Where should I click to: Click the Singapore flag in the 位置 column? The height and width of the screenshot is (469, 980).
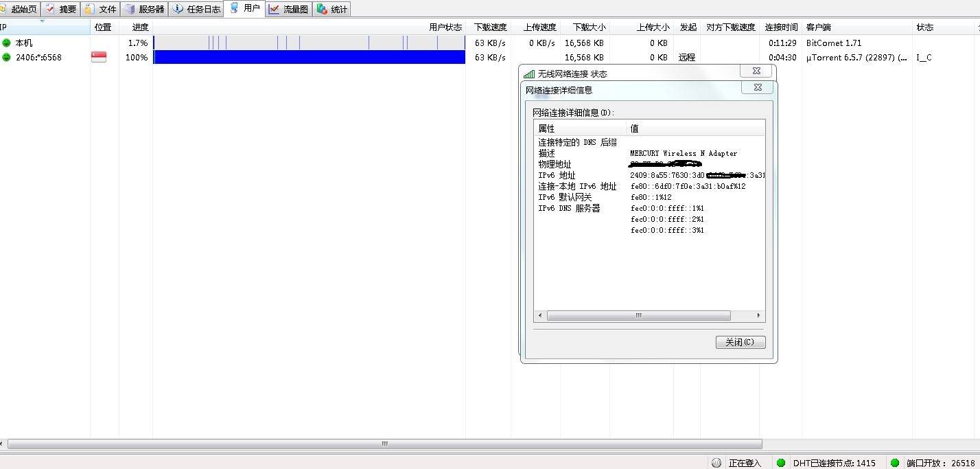click(x=99, y=58)
